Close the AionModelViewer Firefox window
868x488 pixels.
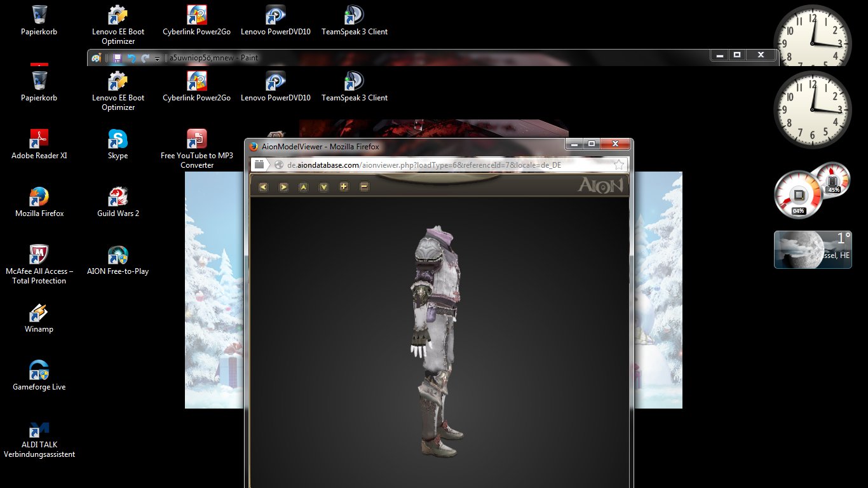[615, 144]
